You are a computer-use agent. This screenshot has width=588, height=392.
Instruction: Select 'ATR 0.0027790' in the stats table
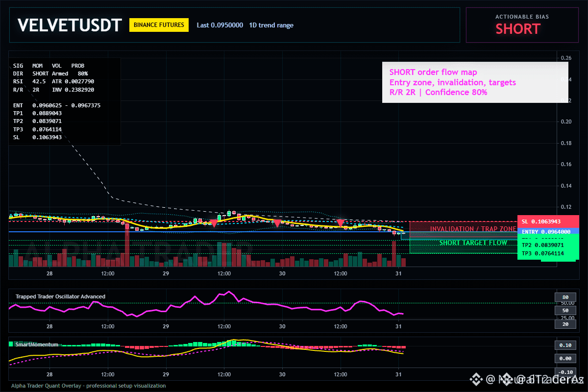click(73, 81)
